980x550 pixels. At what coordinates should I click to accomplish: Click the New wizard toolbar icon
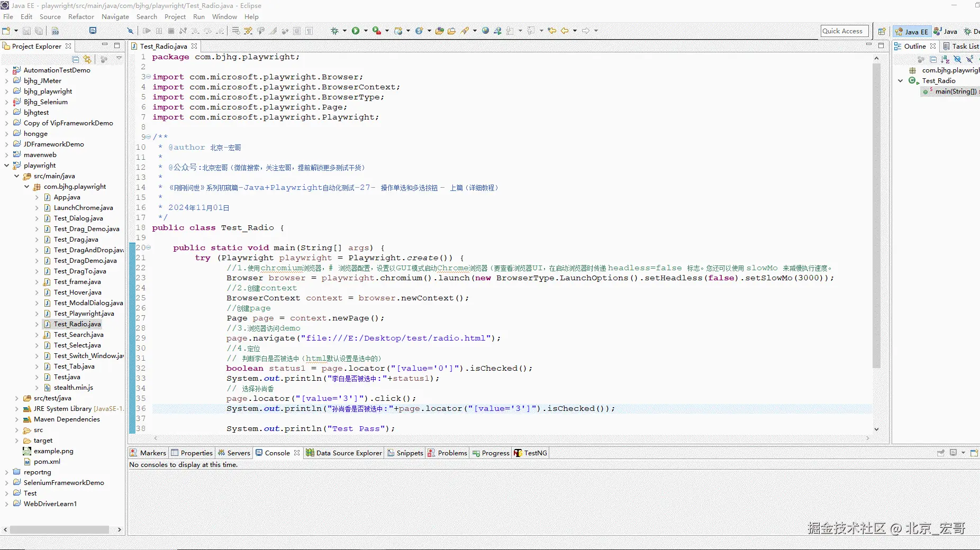point(6,31)
